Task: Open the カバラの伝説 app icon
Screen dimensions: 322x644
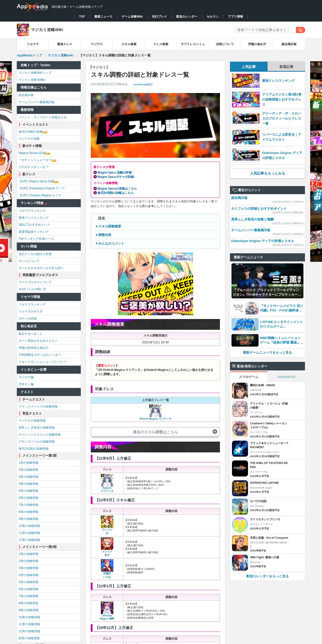Action: [x=240, y=507]
